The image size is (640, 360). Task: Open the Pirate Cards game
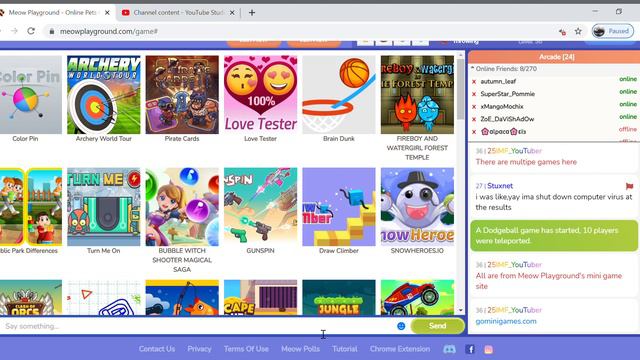pyautogui.click(x=182, y=95)
